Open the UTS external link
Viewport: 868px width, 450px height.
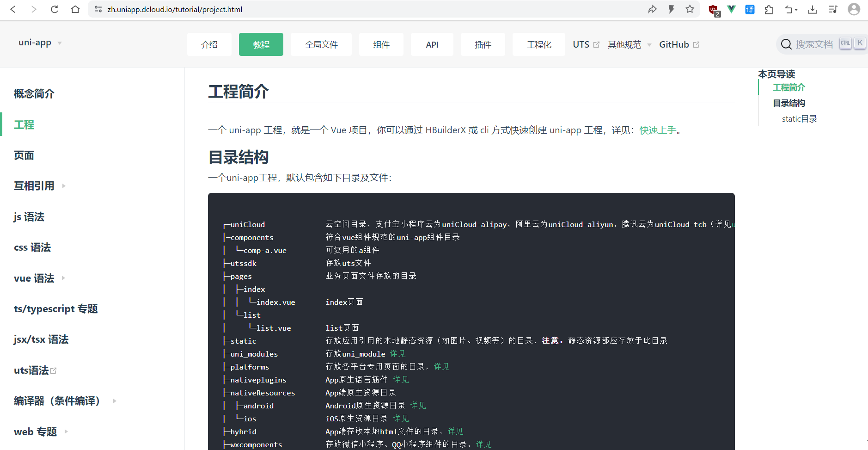tap(586, 44)
